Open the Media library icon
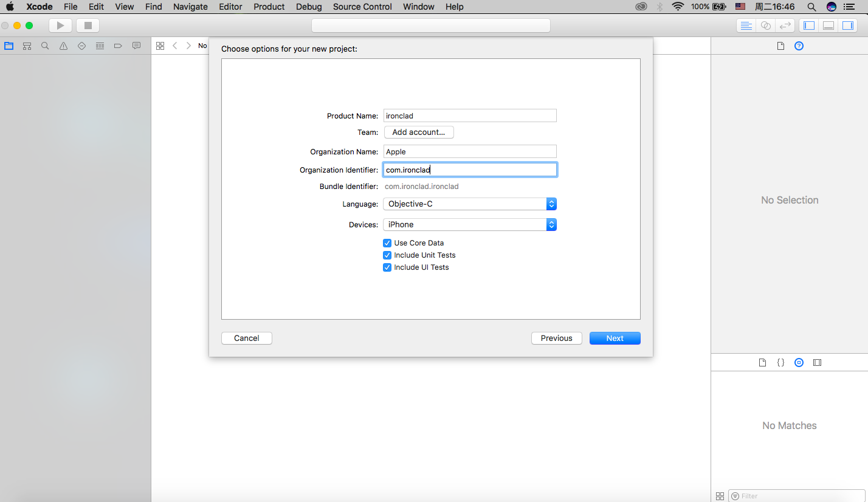The image size is (868, 502). pyautogui.click(x=818, y=362)
